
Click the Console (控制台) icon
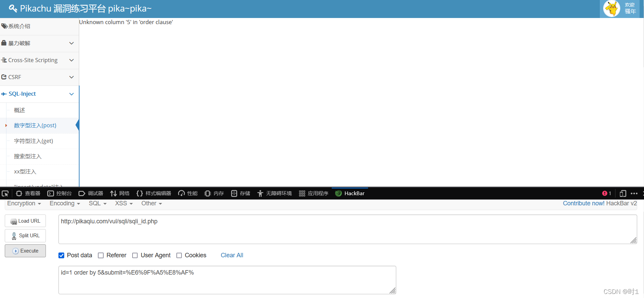51,193
